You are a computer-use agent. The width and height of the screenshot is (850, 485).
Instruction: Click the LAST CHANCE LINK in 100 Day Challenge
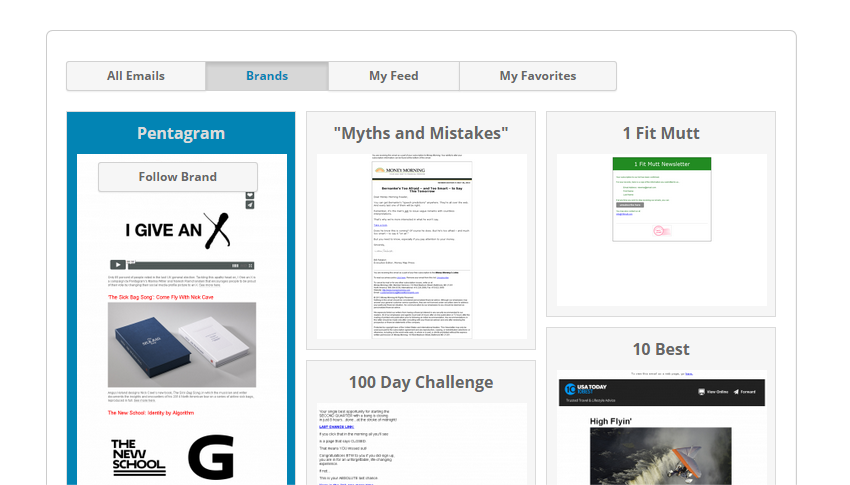337,427
